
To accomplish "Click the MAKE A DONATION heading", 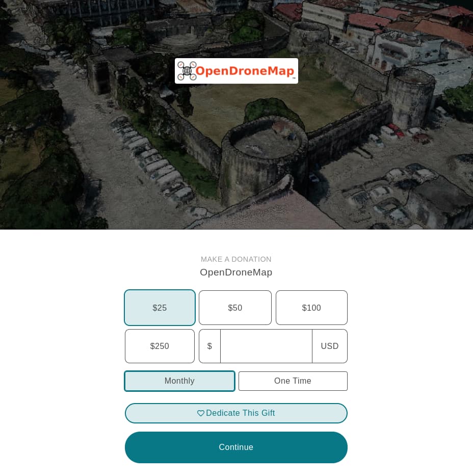I will (236, 259).
